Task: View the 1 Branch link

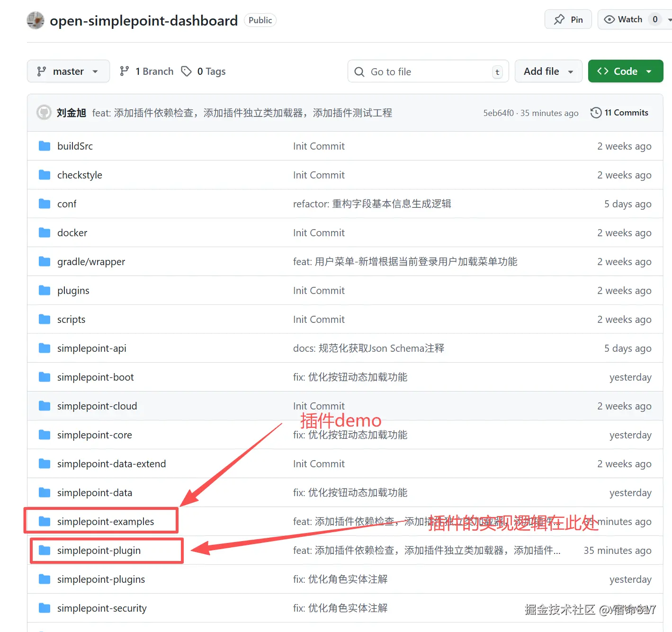Action: (146, 71)
